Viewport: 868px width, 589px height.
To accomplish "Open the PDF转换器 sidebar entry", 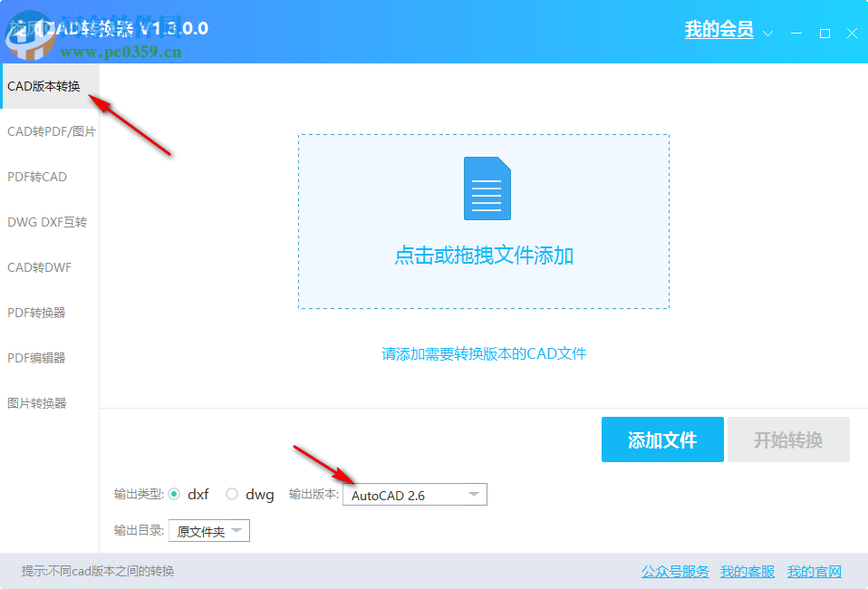I will (x=37, y=312).
